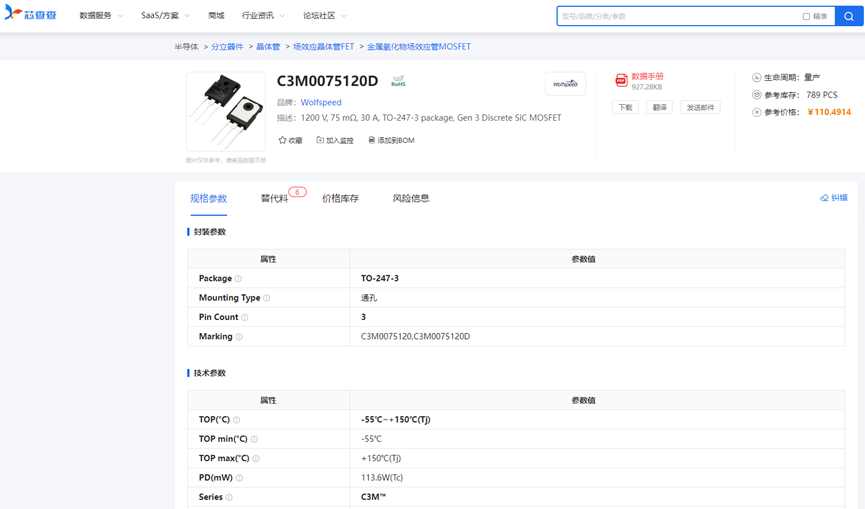This screenshot has height=509, width=865.
Task: Open the 数据手册 datasheet link
Action: click(x=647, y=77)
